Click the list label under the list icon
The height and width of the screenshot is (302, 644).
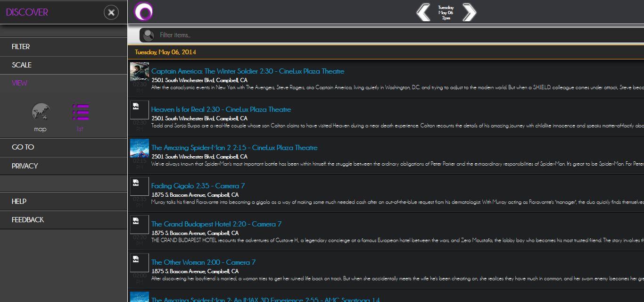point(80,129)
